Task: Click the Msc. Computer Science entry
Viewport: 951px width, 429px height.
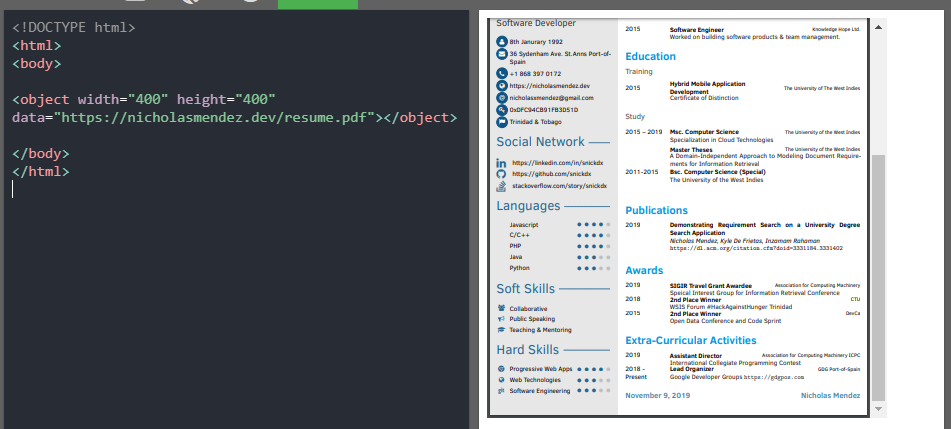Action: coord(704,132)
